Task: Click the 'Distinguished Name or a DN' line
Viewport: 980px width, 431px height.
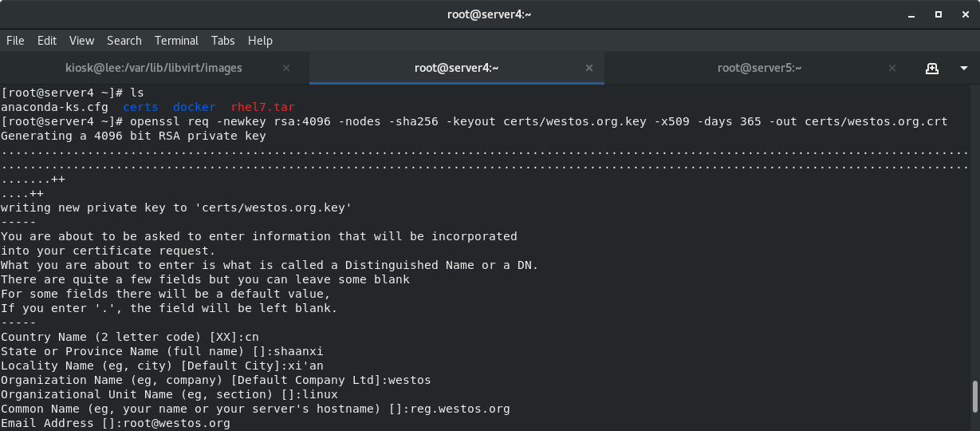Action: point(270,265)
